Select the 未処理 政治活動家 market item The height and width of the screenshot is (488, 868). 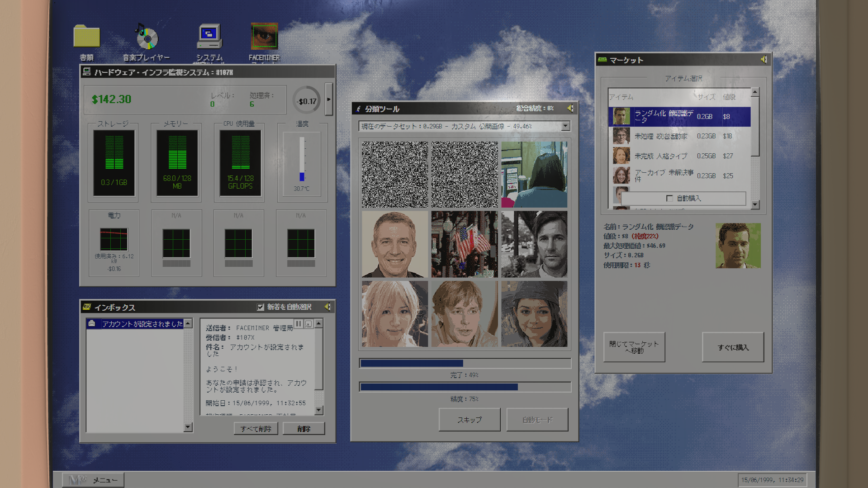click(679, 136)
